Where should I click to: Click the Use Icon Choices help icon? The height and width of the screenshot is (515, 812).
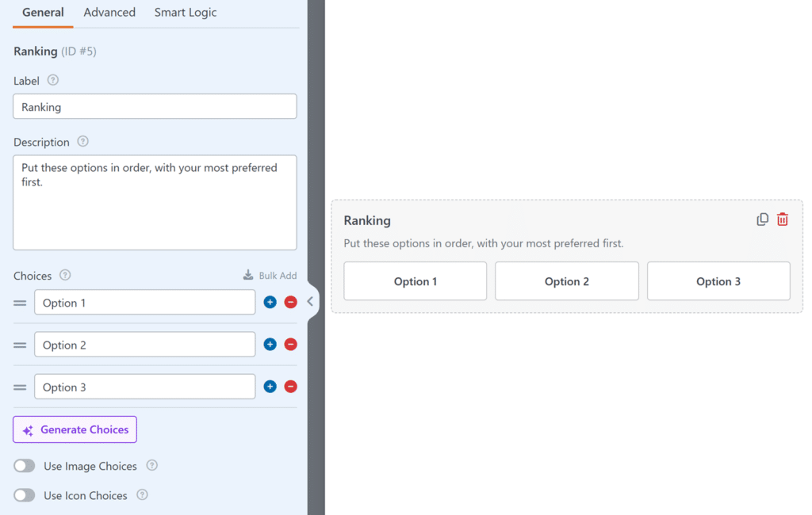142,495
